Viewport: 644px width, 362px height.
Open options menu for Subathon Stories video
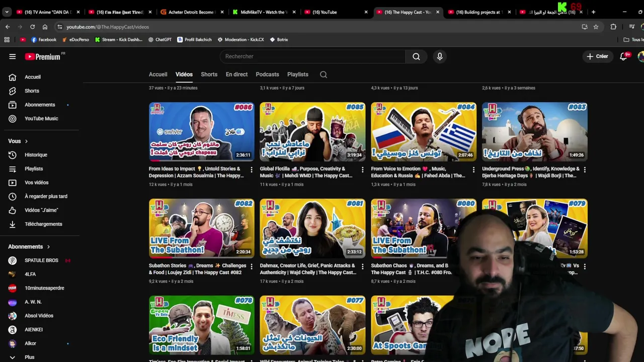pyautogui.click(x=252, y=266)
